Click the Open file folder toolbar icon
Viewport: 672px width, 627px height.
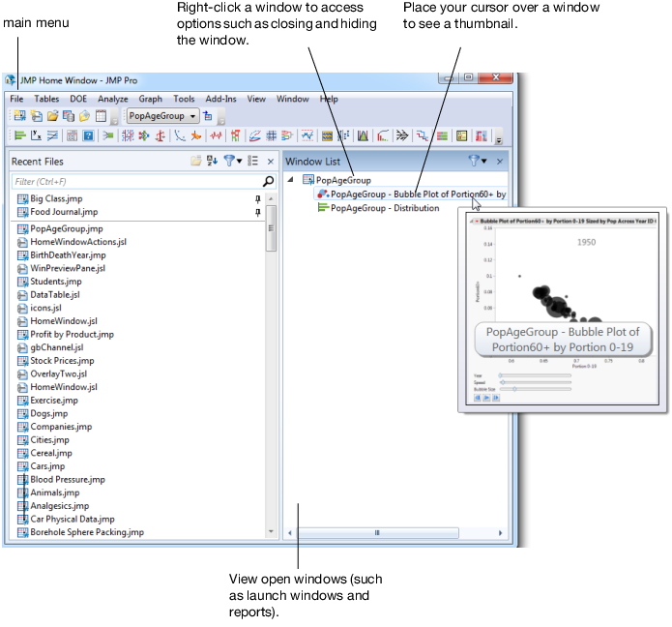[x=53, y=116]
